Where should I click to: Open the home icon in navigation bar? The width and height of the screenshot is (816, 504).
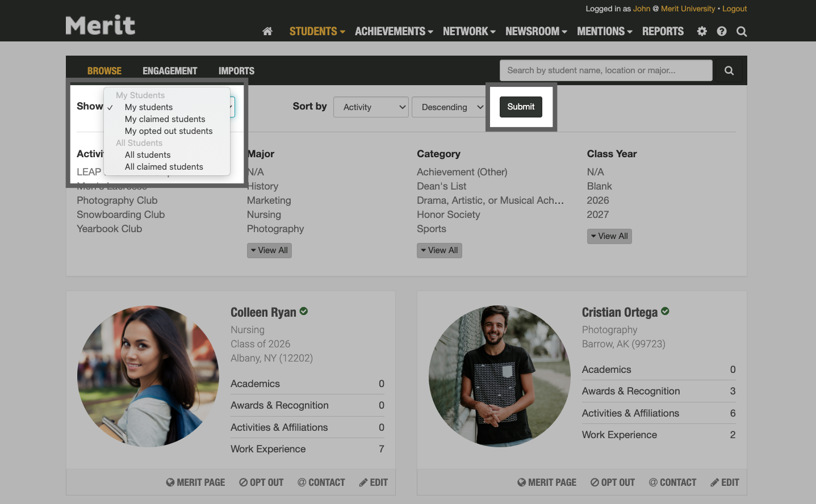tap(267, 31)
